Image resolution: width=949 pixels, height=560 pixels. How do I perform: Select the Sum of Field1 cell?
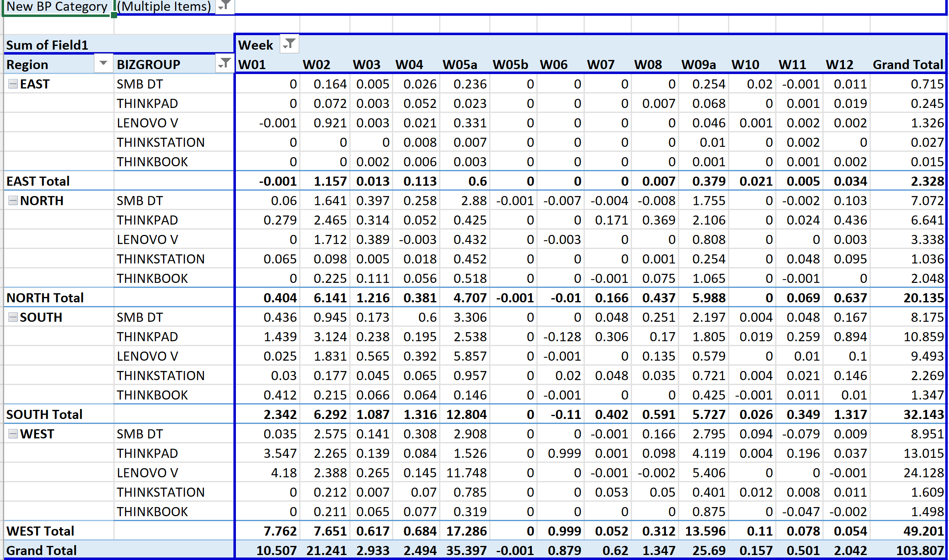pyautogui.click(x=47, y=45)
